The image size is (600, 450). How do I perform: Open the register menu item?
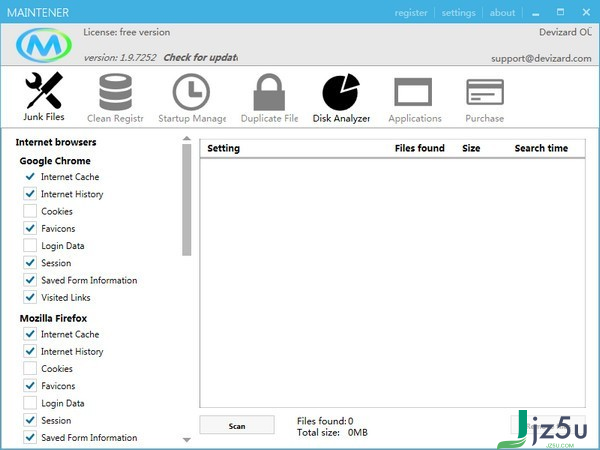pyautogui.click(x=411, y=13)
